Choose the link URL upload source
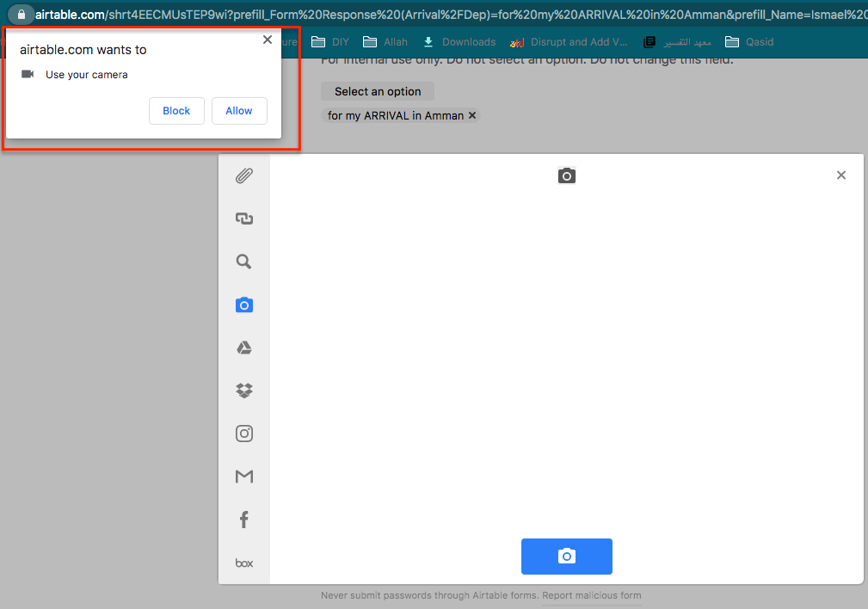Viewport: 868px width, 609px height. [244, 219]
